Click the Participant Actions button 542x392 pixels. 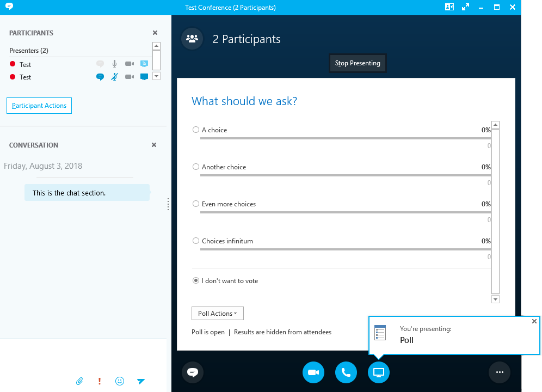(x=39, y=106)
